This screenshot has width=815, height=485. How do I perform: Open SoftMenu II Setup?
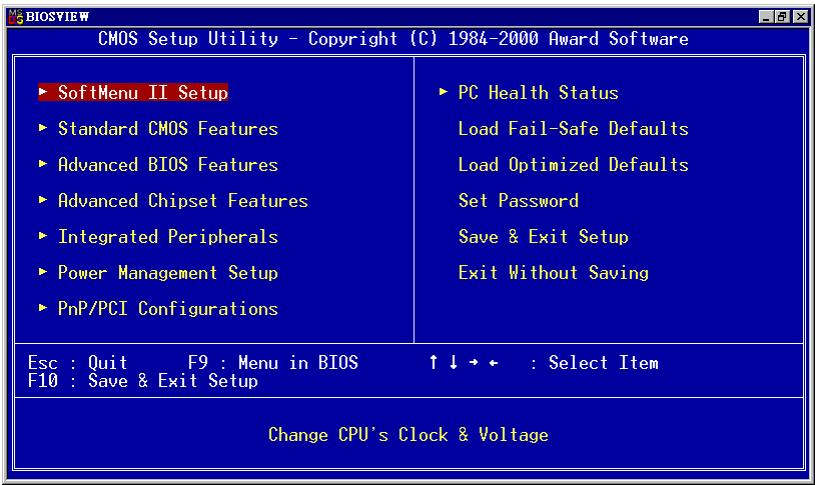(133, 93)
